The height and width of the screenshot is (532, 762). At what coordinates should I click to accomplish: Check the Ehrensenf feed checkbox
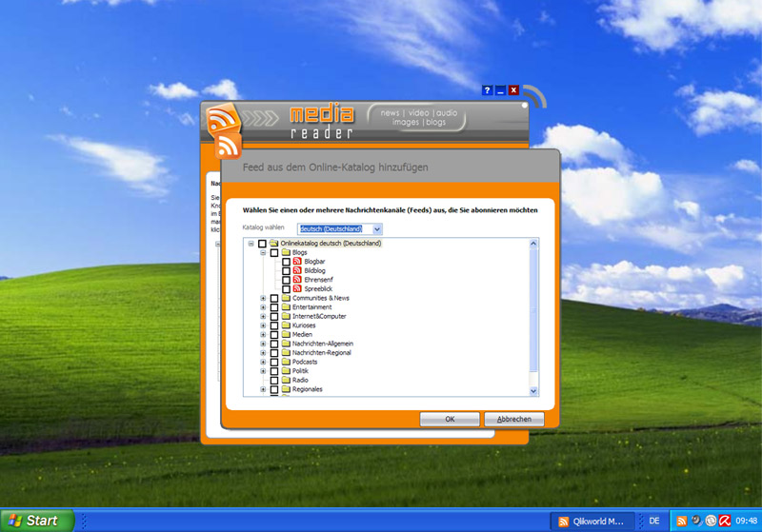pos(287,280)
